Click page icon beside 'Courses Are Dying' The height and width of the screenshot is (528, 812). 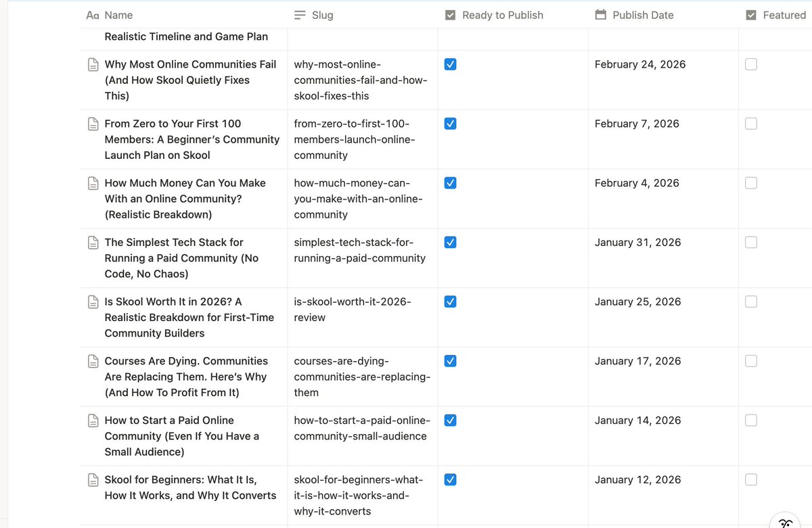[93, 362]
